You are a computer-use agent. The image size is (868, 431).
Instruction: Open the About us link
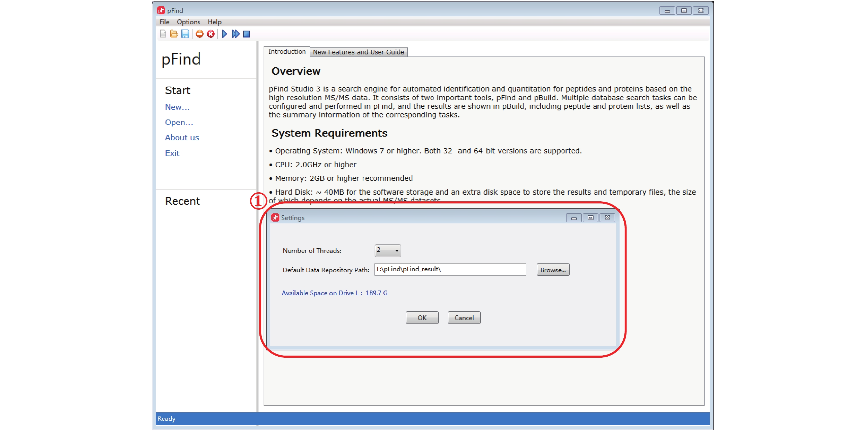coord(182,137)
